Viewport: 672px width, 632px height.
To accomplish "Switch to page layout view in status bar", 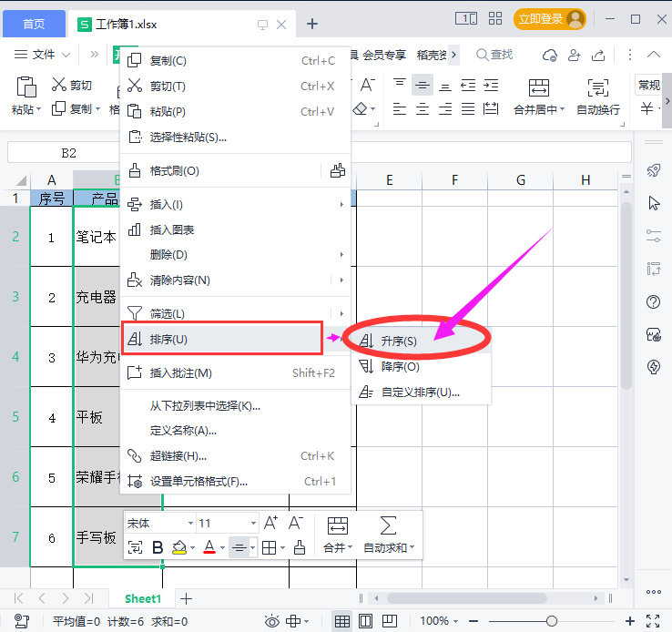I will click(x=365, y=621).
